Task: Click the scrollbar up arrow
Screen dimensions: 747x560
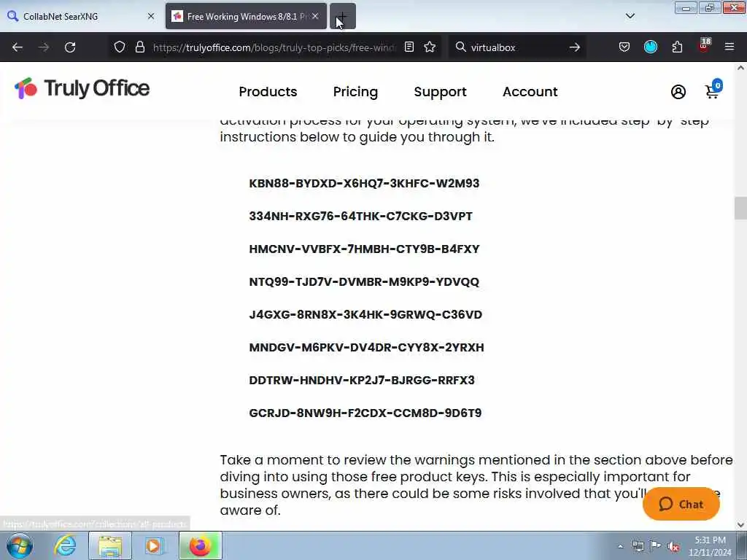Action: (740, 68)
